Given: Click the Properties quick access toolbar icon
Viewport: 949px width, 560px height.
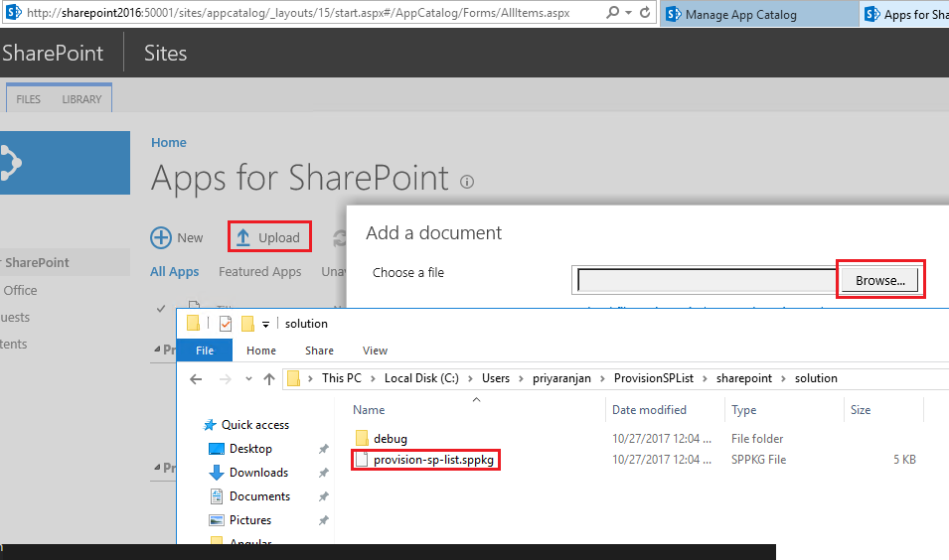Looking at the screenshot, I should point(226,324).
